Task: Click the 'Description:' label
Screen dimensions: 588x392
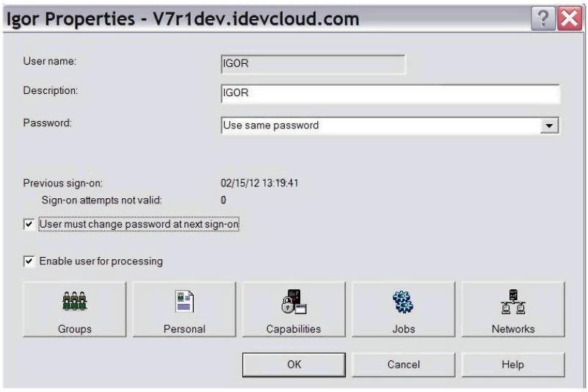Action: click(x=50, y=90)
